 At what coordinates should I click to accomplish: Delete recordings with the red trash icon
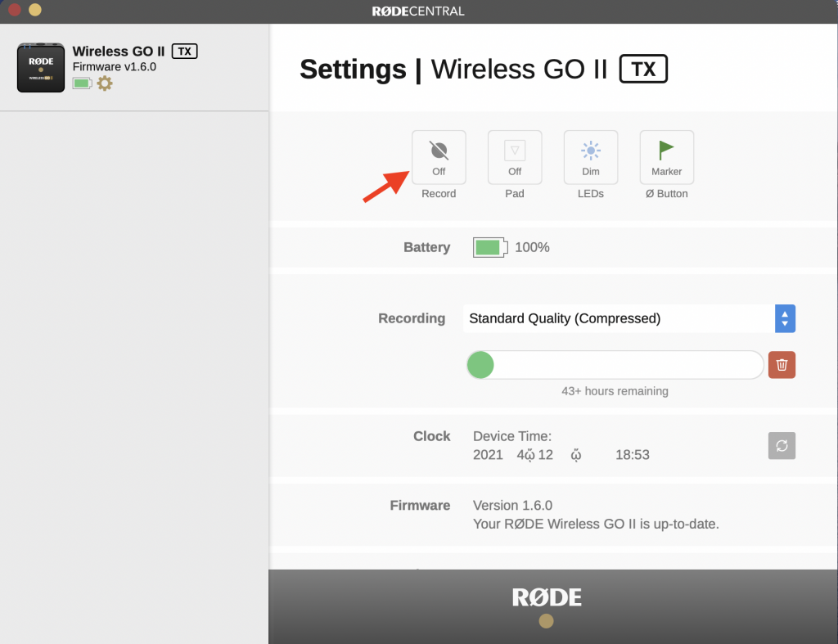pos(782,365)
